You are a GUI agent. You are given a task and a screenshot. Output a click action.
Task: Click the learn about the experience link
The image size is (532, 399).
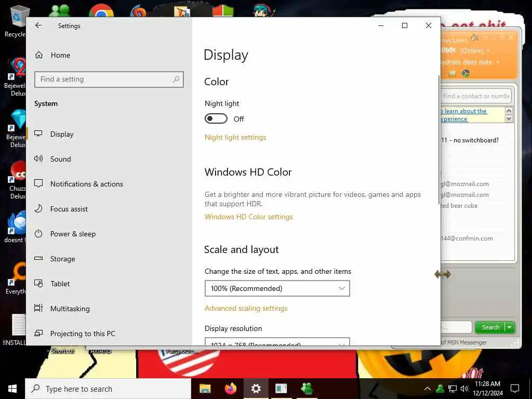click(x=463, y=115)
